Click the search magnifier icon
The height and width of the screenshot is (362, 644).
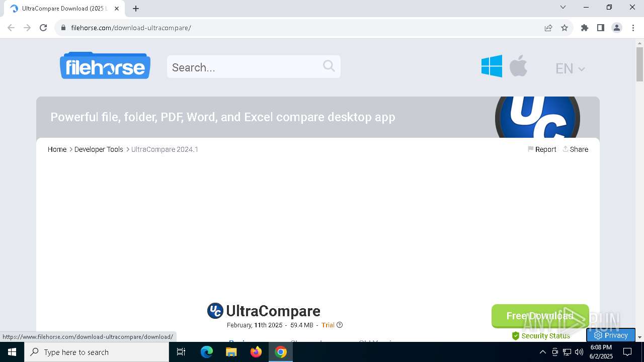coord(329,66)
